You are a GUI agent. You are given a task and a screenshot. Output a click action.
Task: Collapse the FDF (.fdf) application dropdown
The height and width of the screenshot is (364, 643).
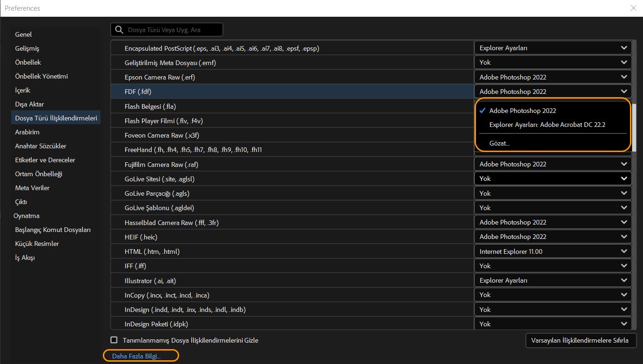tap(553, 92)
